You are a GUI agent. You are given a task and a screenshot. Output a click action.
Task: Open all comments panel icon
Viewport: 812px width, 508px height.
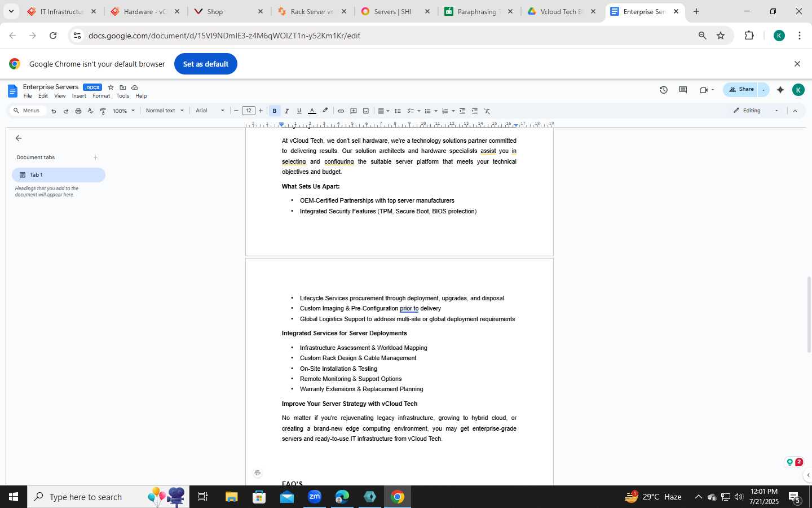click(x=683, y=90)
